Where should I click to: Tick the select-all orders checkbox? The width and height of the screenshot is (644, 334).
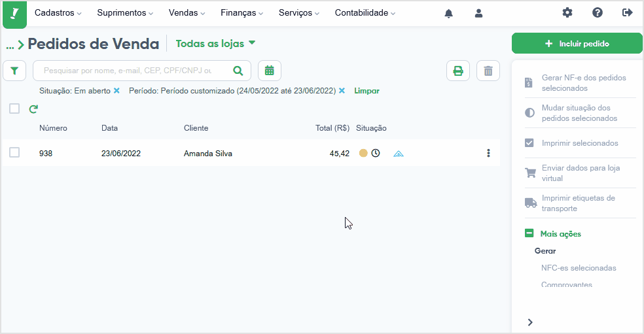coord(14,109)
